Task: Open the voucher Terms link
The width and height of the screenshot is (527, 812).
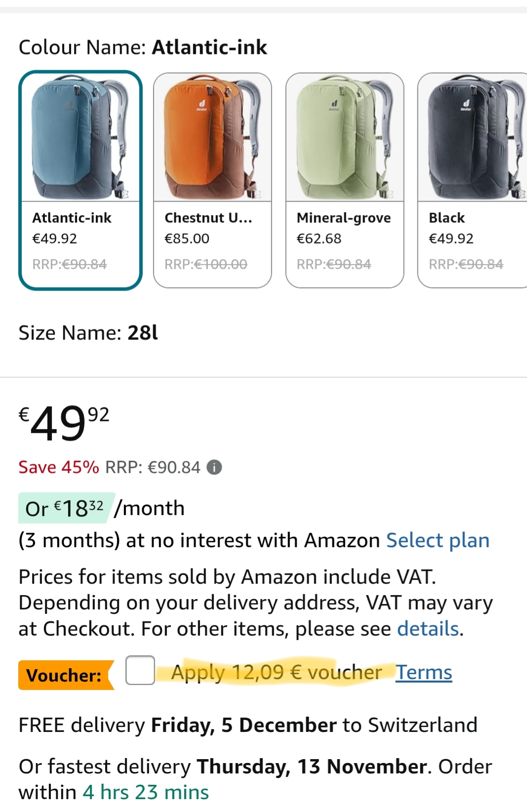Action: point(423,672)
